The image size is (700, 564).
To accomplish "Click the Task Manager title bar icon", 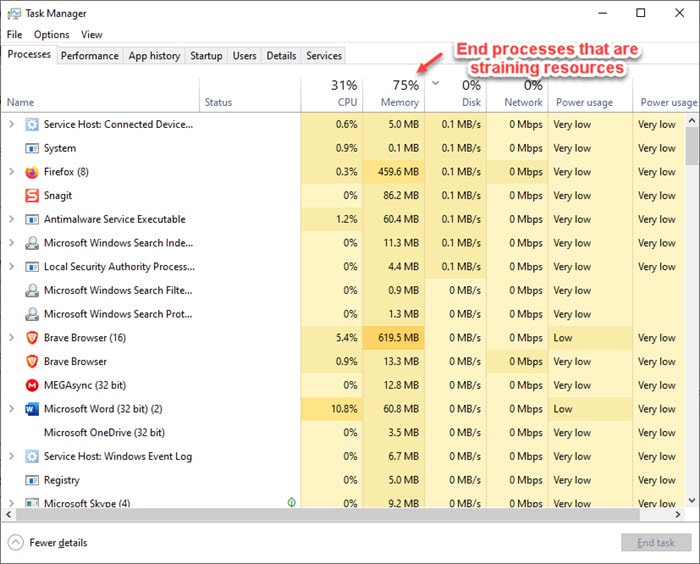I will [x=14, y=13].
